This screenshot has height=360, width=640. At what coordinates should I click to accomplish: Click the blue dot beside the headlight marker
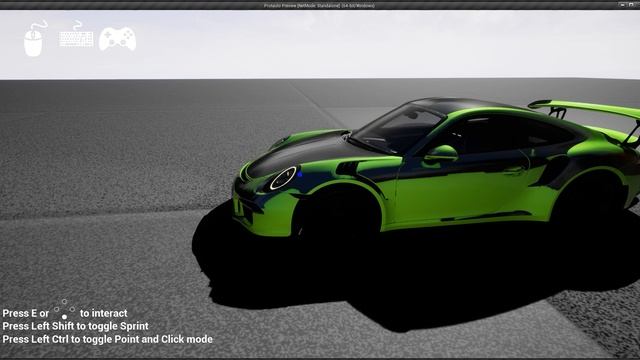[x=300, y=174]
